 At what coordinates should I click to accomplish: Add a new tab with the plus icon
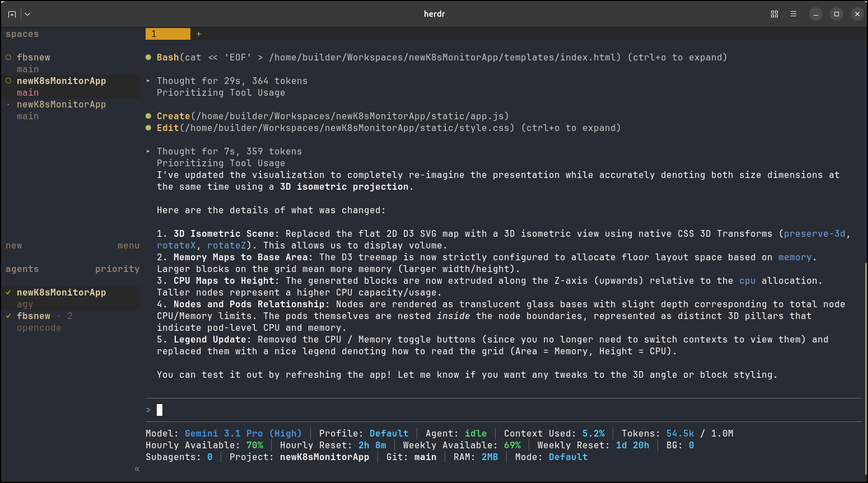coord(198,34)
